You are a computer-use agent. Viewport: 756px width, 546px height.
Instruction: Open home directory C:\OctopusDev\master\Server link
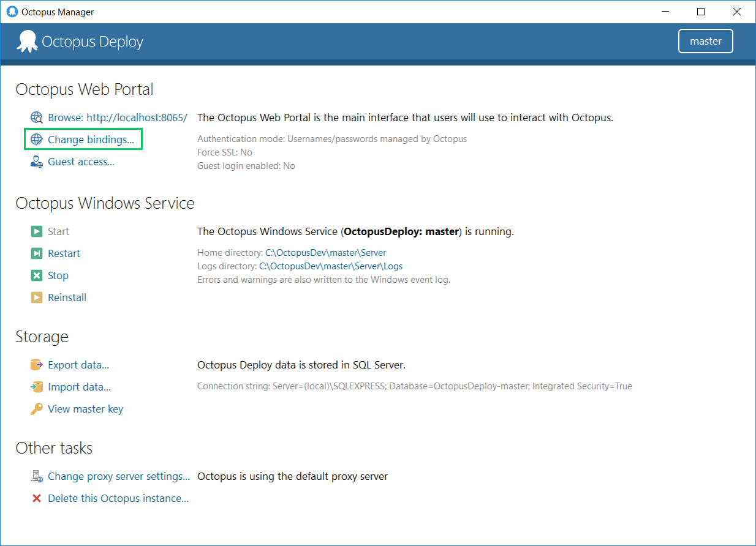coord(325,253)
